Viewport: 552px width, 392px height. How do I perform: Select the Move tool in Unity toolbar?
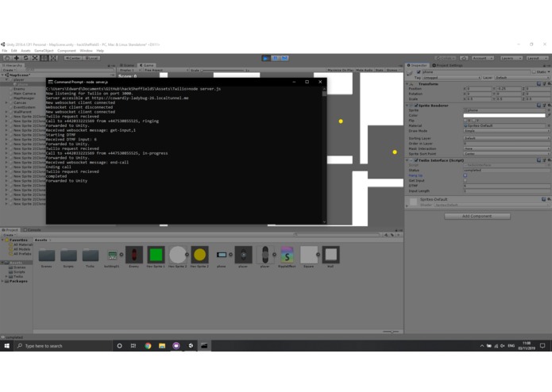pos(17,58)
